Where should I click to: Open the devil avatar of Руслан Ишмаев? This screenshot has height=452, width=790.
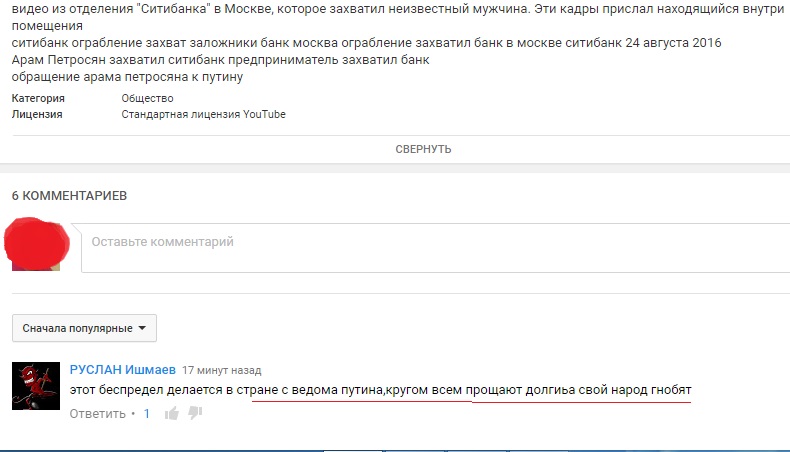[x=36, y=386]
